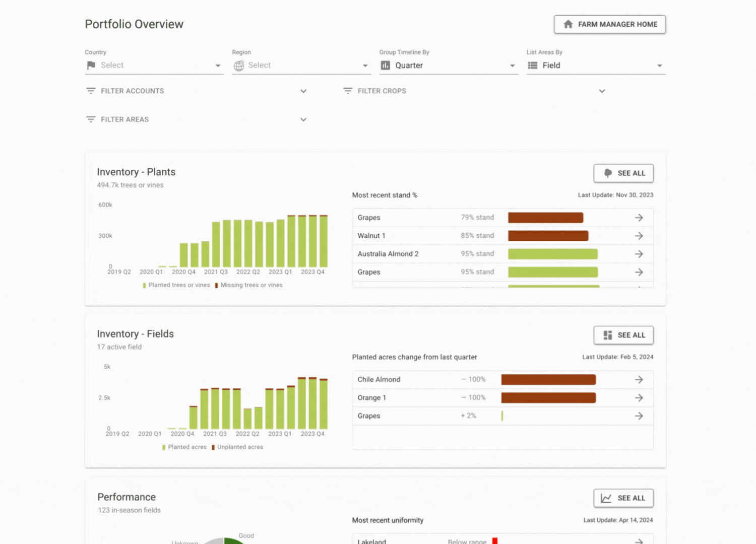This screenshot has width=756, height=544.
Task: Click the bar chart icon beside Quarter
Action: (386, 65)
